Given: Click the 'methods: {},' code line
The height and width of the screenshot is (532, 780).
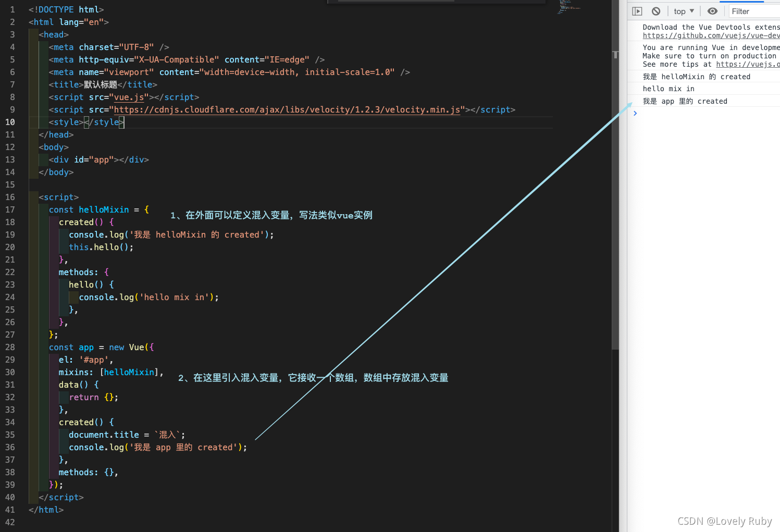Looking at the screenshot, I should point(89,472).
